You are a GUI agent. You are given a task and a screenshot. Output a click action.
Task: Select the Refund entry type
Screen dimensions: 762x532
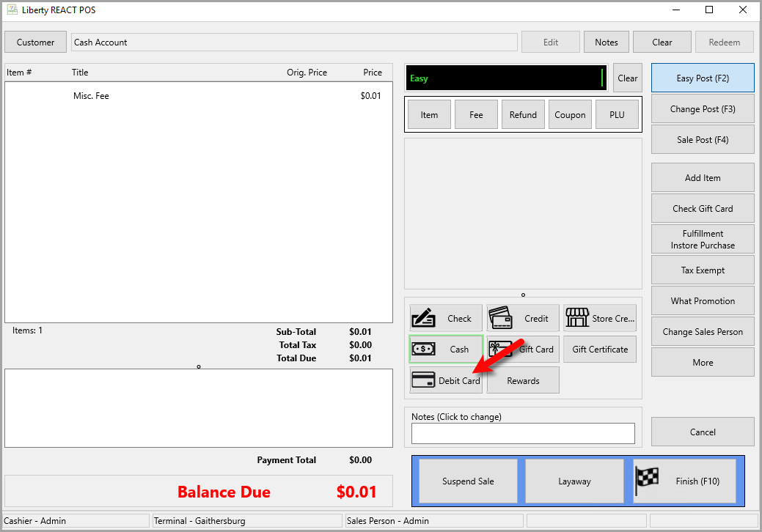523,114
